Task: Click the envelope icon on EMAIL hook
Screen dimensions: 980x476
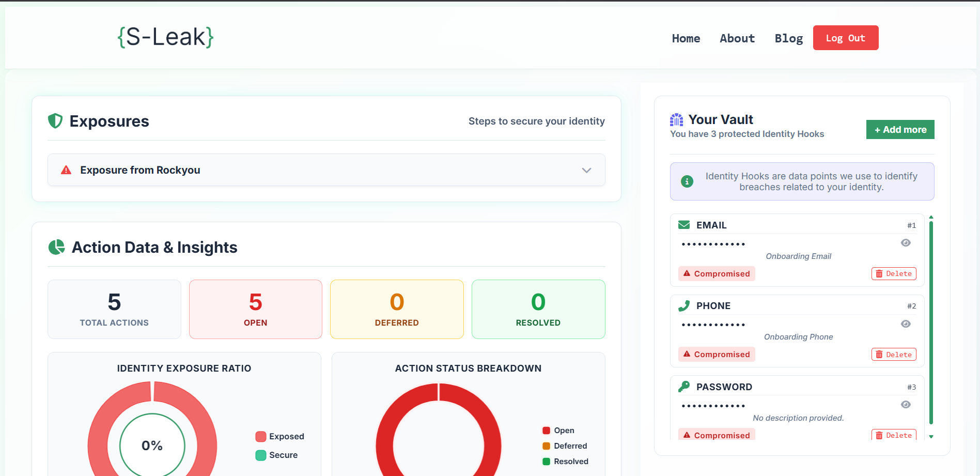Action: 684,225
